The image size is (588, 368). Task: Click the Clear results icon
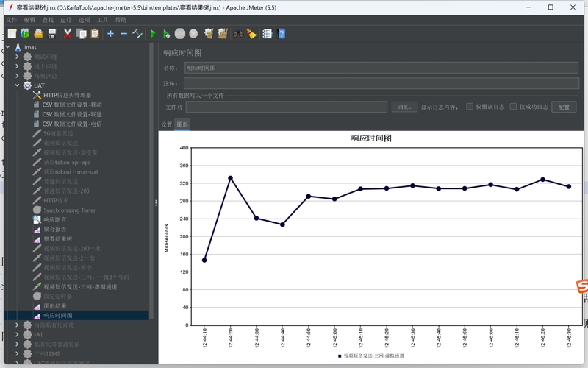(209, 34)
